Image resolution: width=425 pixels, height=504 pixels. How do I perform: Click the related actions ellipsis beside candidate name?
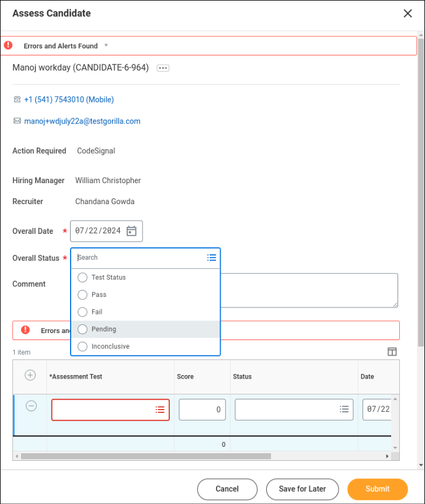click(162, 68)
